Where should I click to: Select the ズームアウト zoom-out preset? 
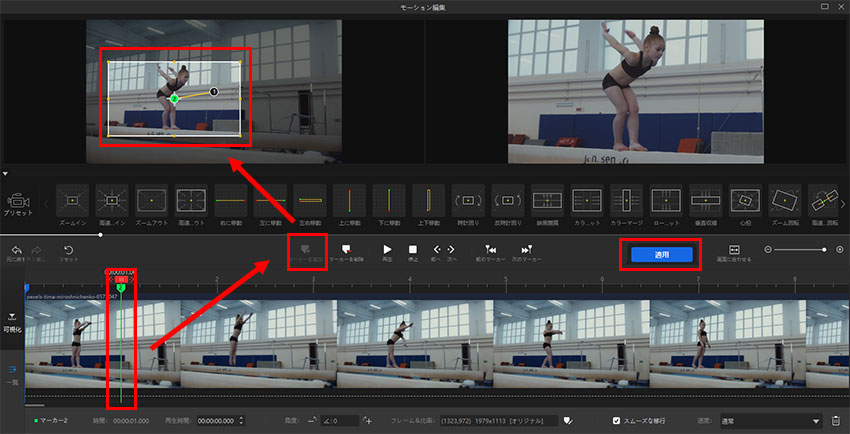[152, 200]
